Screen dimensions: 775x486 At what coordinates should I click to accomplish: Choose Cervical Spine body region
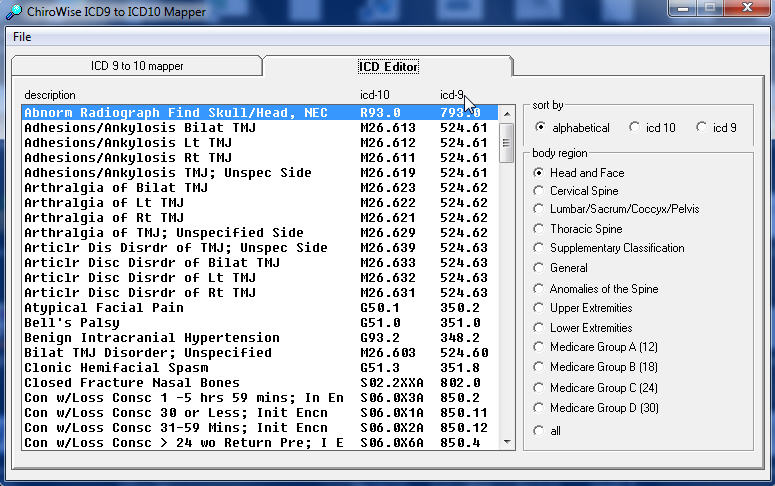pyautogui.click(x=576, y=191)
